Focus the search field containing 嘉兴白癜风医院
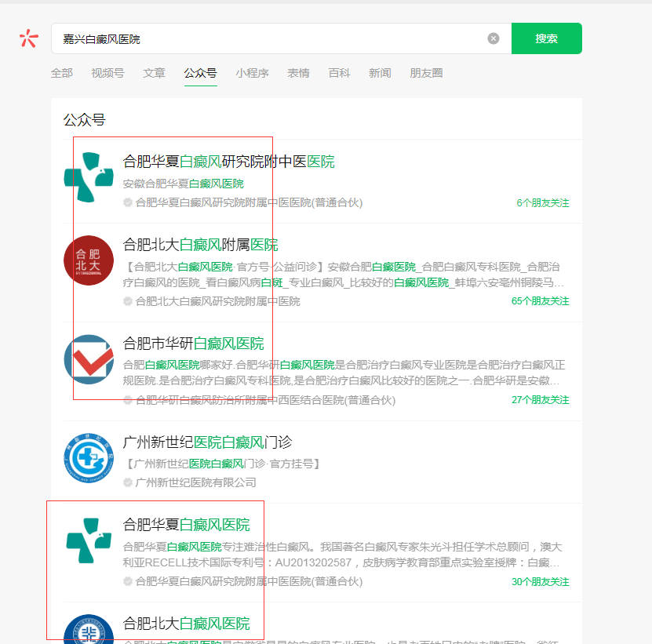The image size is (652, 644). [x=281, y=38]
